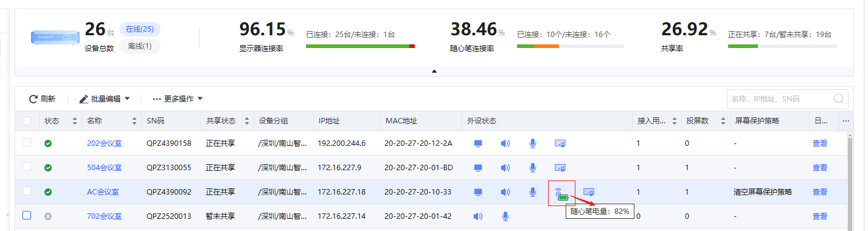Click the green online status icon for 202会议室
The image size is (868, 231).
pyautogui.click(x=48, y=143)
